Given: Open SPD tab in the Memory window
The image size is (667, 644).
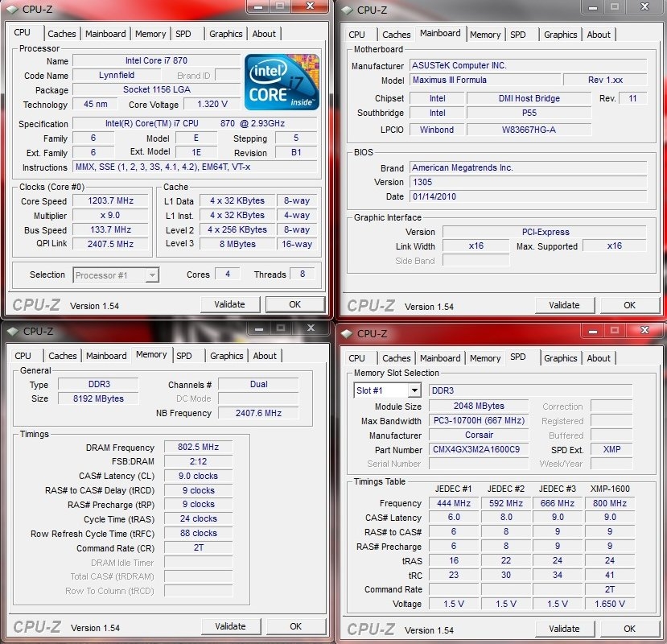Looking at the screenshot, I should 184,356.
